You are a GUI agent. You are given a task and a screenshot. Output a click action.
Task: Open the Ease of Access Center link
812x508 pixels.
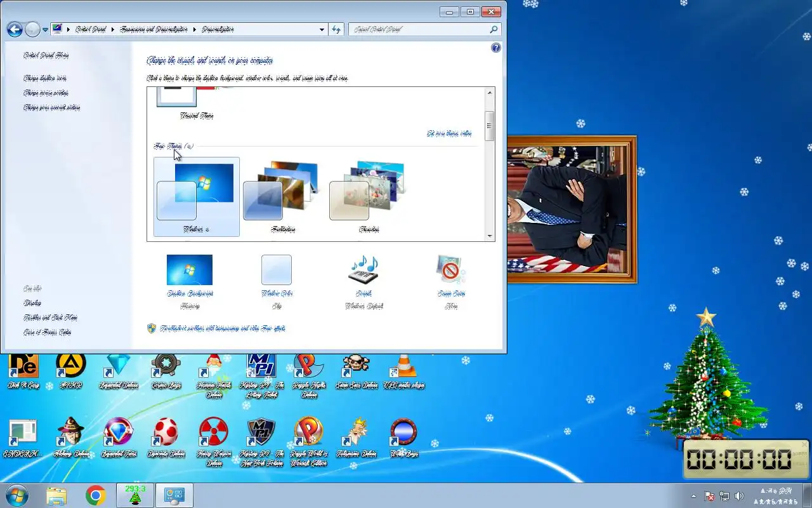click(48, 332)
